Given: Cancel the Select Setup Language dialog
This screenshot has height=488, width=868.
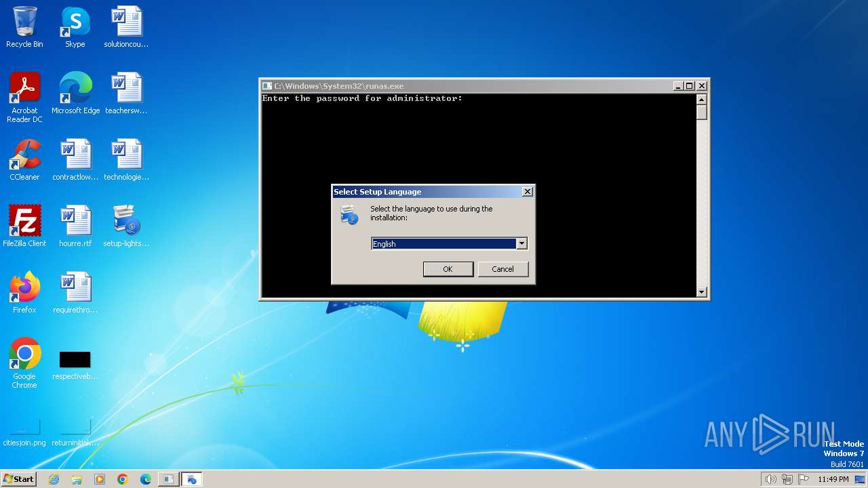Looking at the screenshot, I should coord(502,269).
